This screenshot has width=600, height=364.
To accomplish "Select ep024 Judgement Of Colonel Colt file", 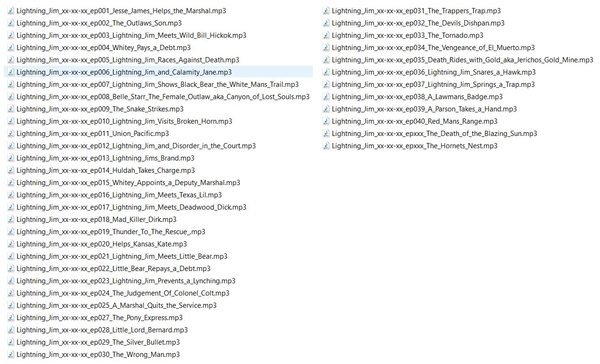I will tap(123, 293).
